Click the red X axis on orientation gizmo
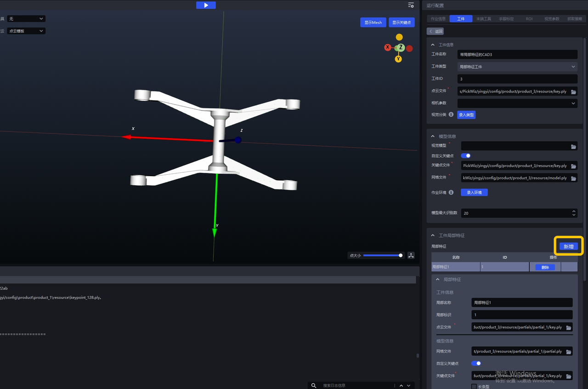Image resolution: width=588 pixels, height=389 pixels. (x=388, y=47)
